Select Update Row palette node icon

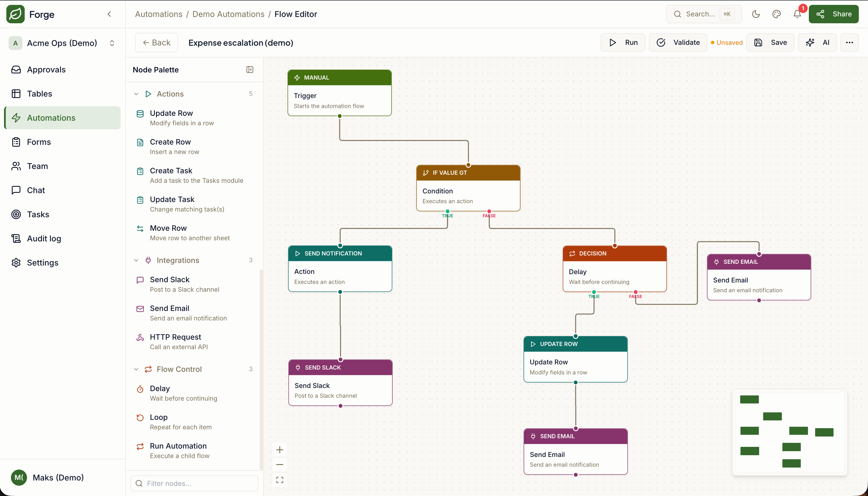pyautogui.click(x=140, y=114)
